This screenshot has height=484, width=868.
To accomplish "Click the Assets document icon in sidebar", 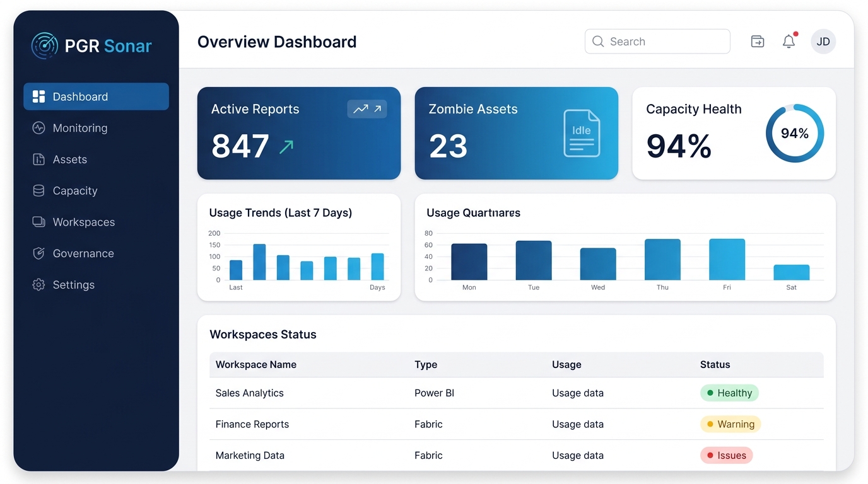I will click(38, 159).
